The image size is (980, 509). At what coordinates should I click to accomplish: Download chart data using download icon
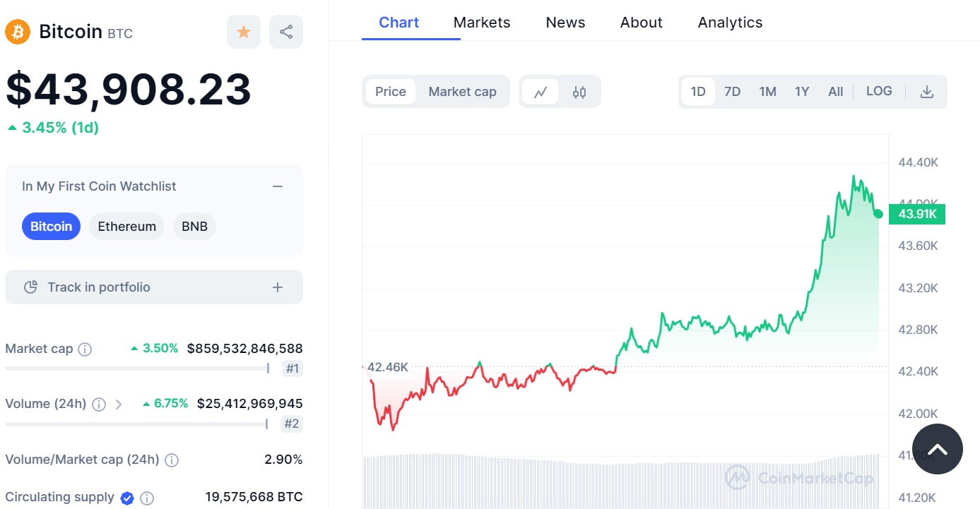(x=927, y=92)
